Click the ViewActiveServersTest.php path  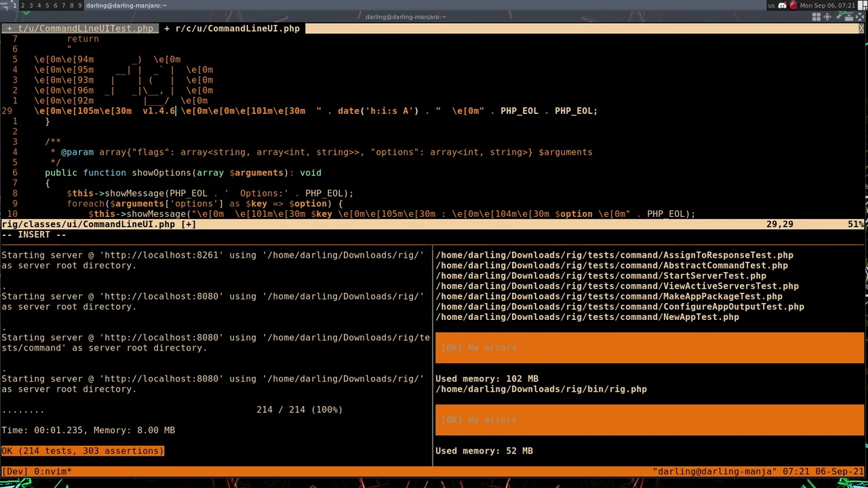pyautogui.click(x=617, y=286)
